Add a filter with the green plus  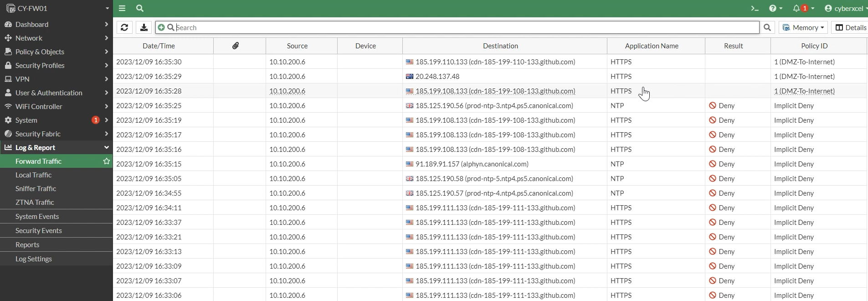[161, 27]
